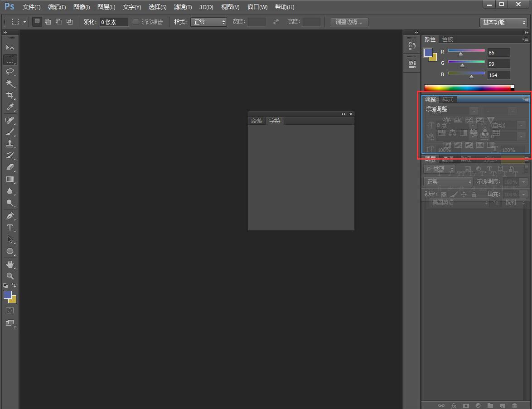Select the Hand tool
The width and height of the screenshot is (532, 409).
click(10, 264)
